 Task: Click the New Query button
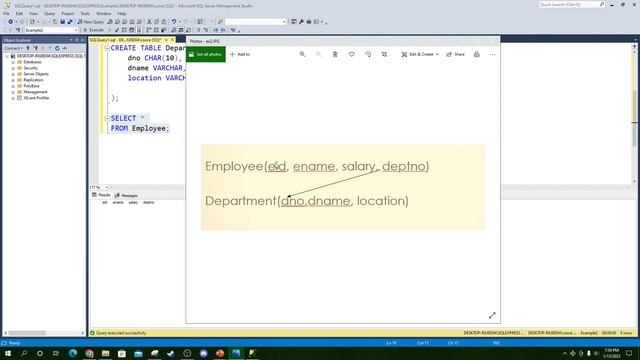click(91, 22)
